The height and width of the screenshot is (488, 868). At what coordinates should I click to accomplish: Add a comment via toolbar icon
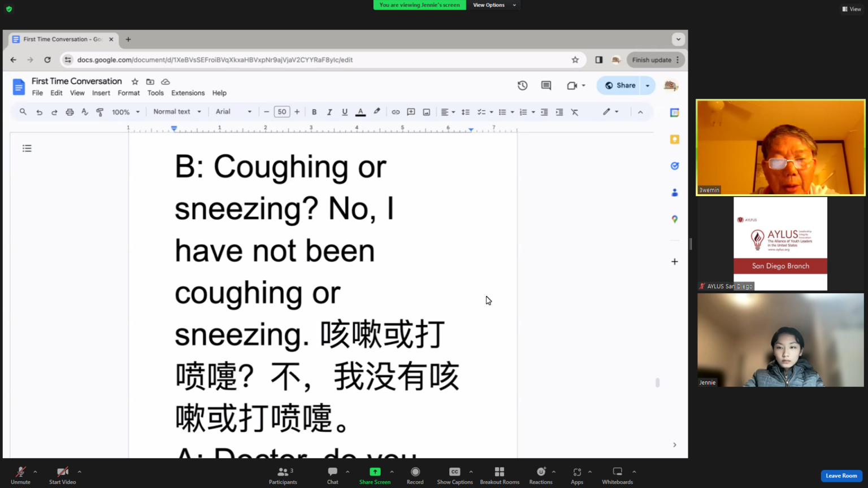[411, 112]
